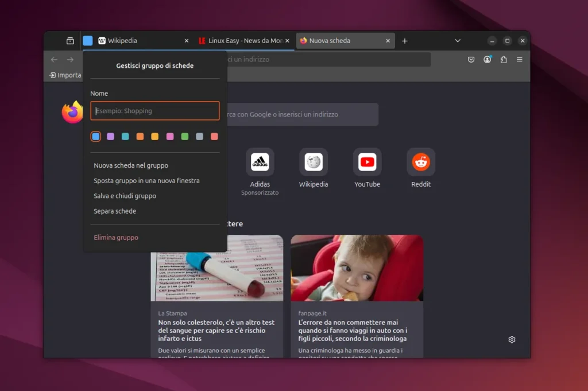Focus the group name input field

(x=155, y=111)
